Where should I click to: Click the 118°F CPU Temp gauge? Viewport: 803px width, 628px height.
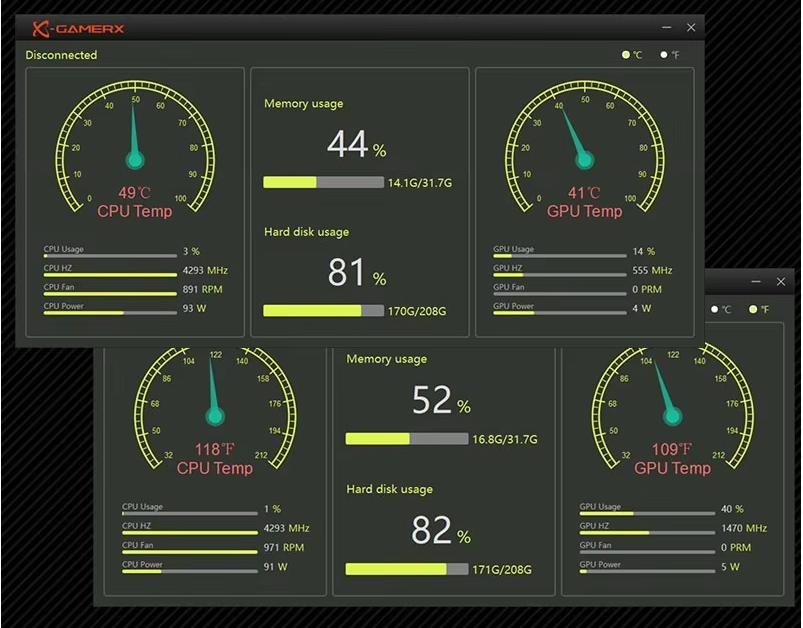point(214,410)
